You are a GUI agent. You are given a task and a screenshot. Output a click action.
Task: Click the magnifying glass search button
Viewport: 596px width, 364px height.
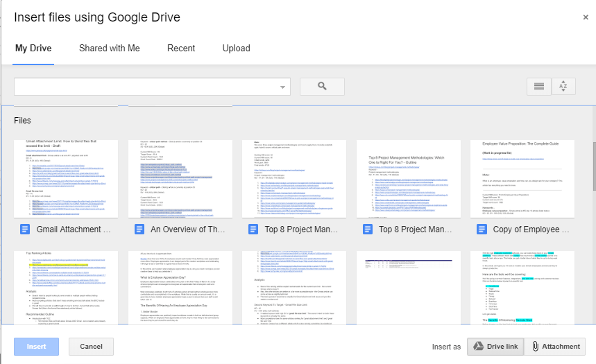(322, 87)
